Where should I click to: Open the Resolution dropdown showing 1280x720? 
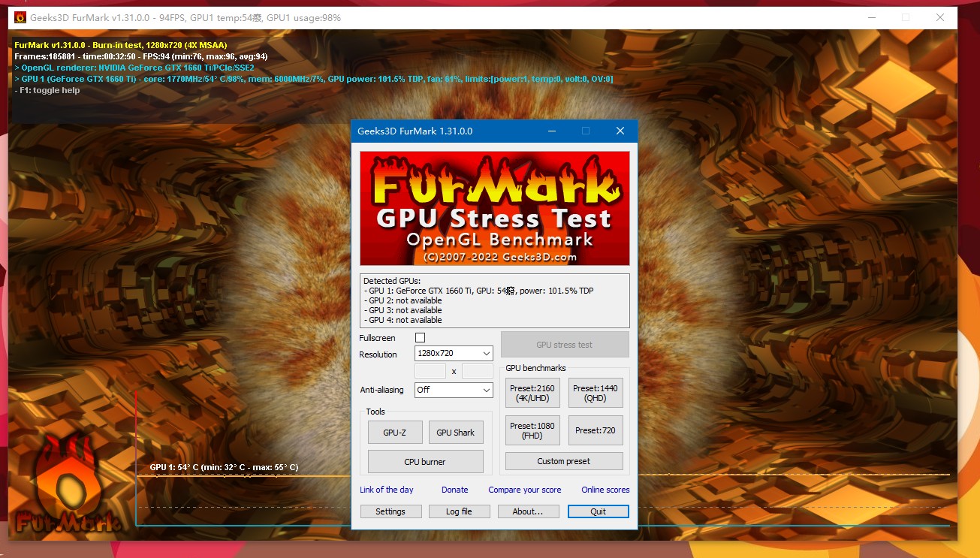454,353
